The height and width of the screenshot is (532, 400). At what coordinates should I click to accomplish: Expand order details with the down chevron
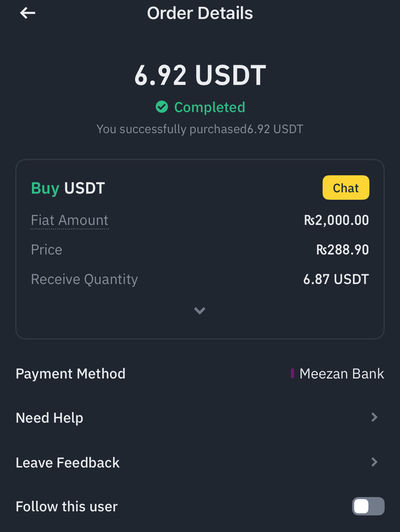200,310
